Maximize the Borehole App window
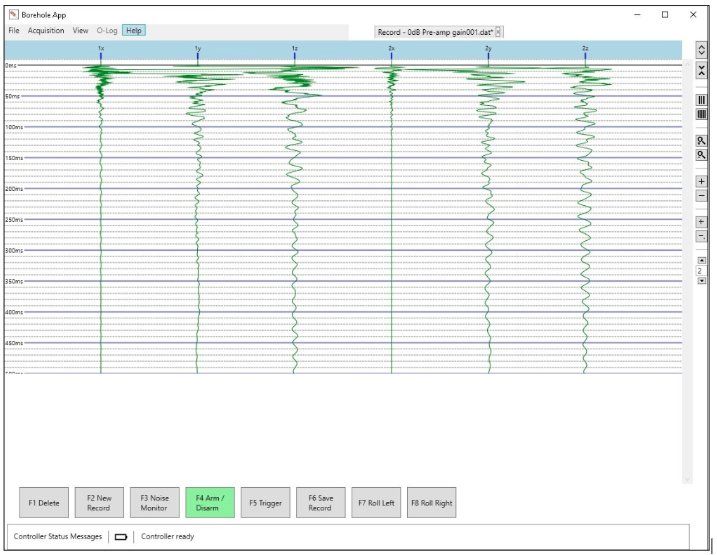This screenshot has width=717, height=555. [x=665, y=15]
